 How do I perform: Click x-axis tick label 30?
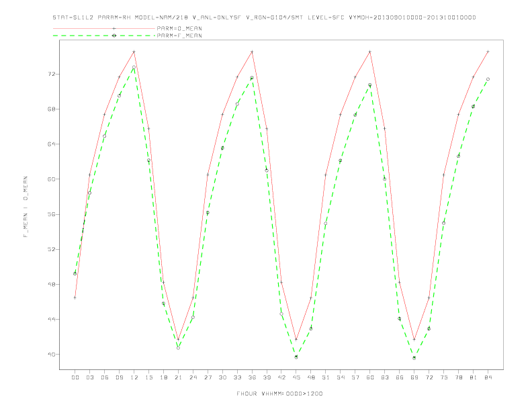(222, 377)
